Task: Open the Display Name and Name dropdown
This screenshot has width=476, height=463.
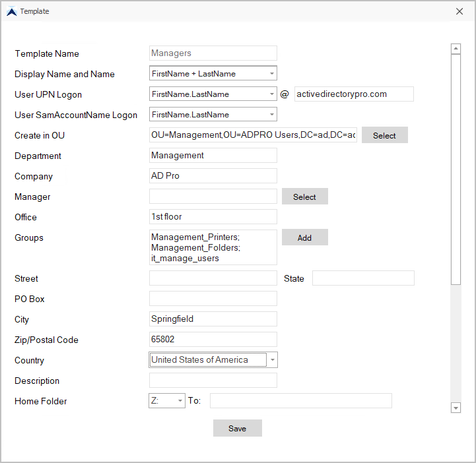Action: point(213,73)
